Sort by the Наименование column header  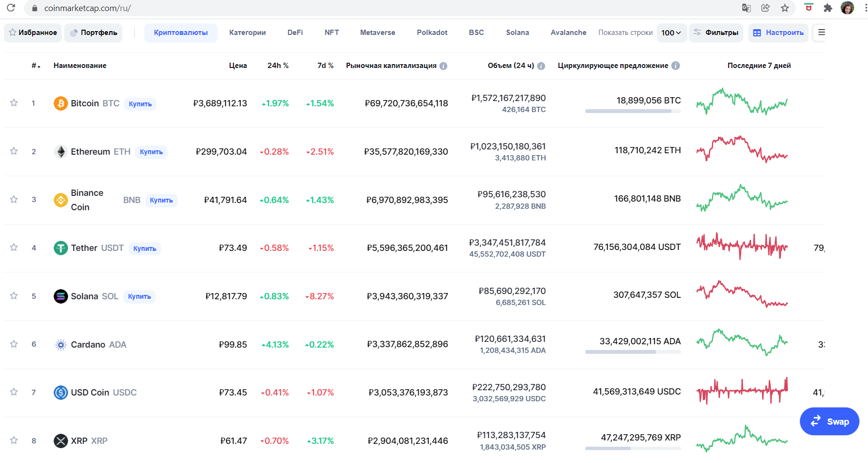click(80, 66)
